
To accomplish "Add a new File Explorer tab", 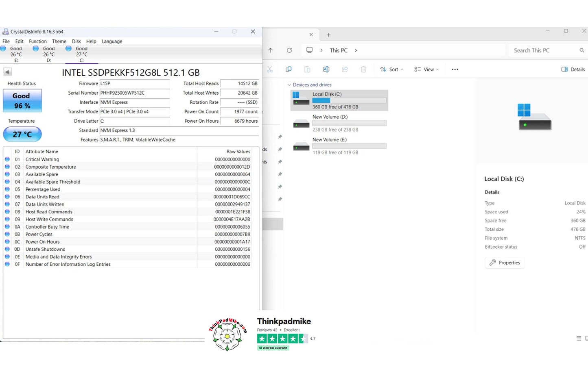I will click(x=328, y=35).
